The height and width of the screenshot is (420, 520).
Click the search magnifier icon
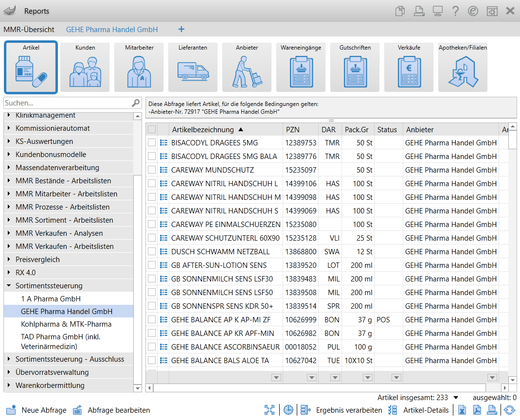click(136, 103)
